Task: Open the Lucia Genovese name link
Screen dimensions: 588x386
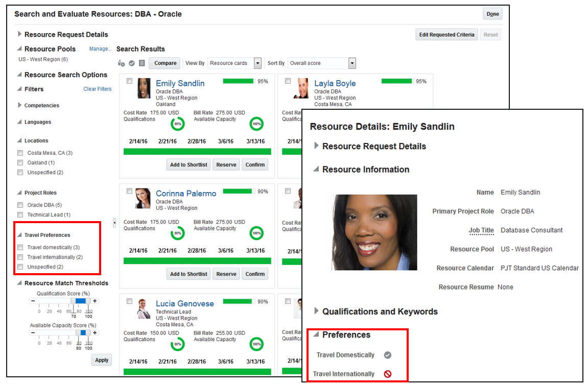Action: pyautogui.click(x=185, y=304)
